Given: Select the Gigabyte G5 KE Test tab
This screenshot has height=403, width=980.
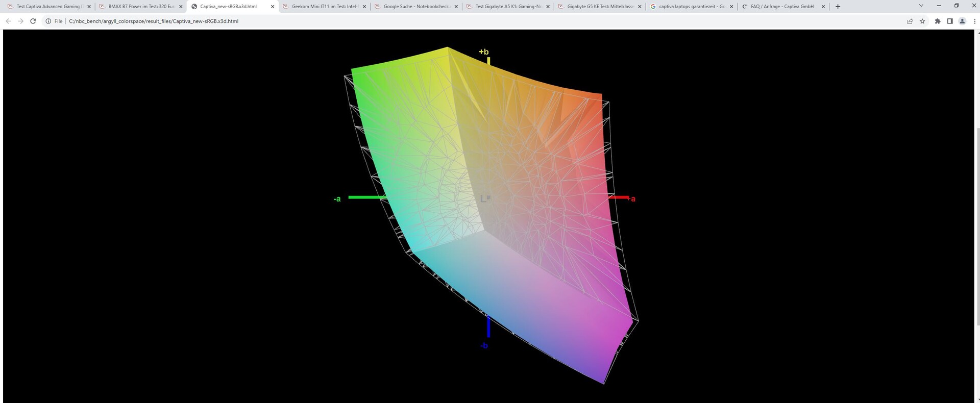Looking at the screenshot, I should pos(600,7).
